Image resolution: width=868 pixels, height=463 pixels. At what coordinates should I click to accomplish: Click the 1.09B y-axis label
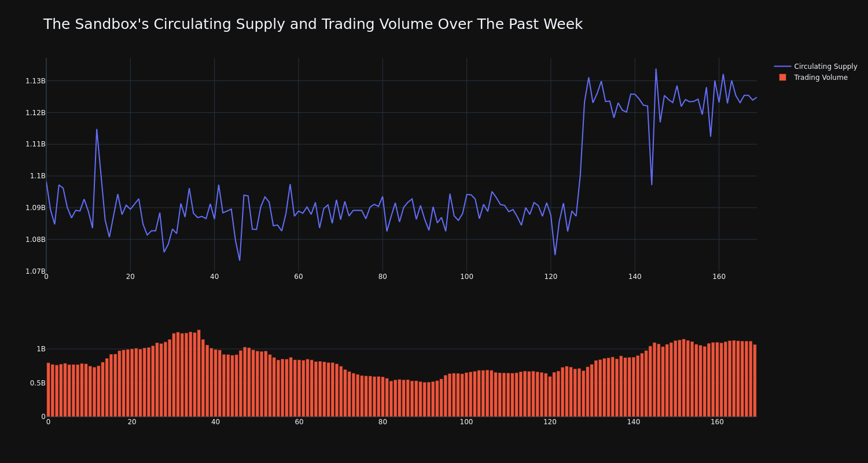pyautogui.click(x=35, y=208)
